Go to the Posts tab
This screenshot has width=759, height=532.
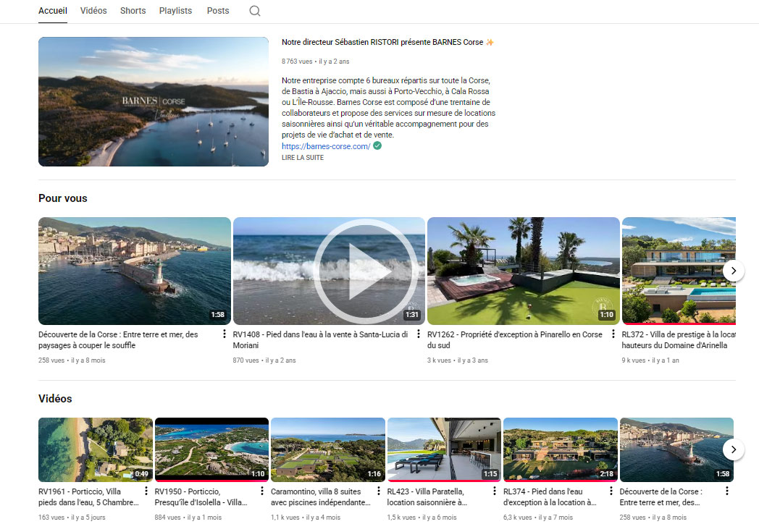217,11
